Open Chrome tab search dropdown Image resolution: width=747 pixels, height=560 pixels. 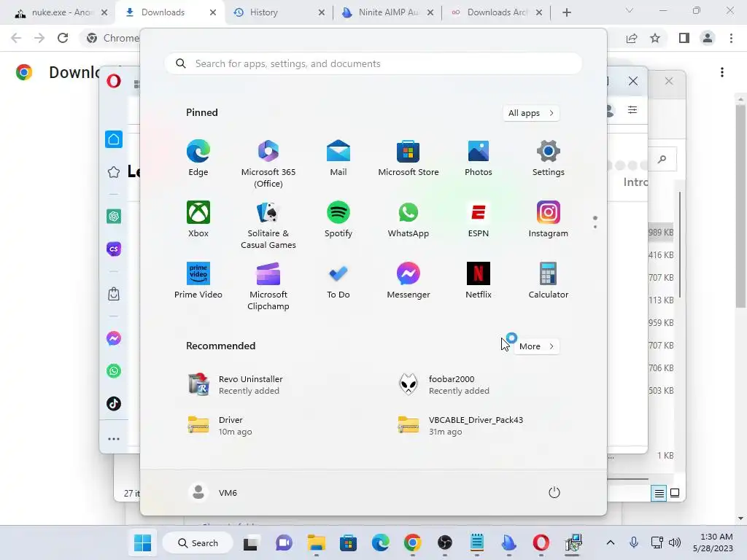(630, 10)
